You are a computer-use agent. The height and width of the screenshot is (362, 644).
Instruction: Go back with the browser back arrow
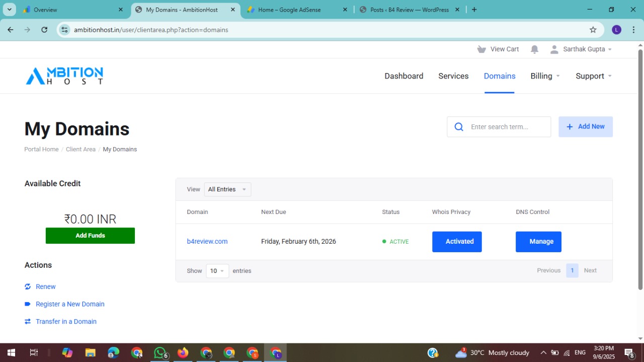(x=11, y=30)
